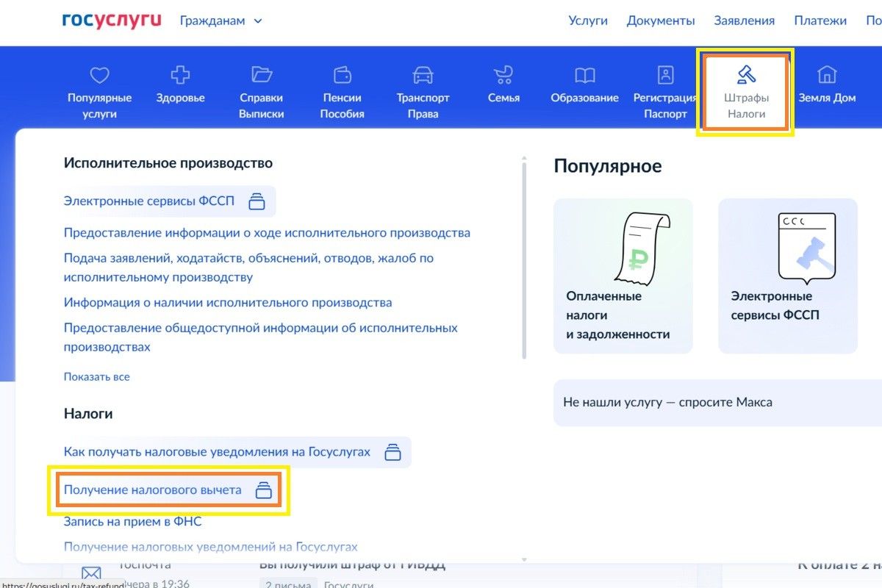Viewport: 882px width, 588px height.
Task: Open Как получать налоговые уведомления на Госуслугах
Action: click(217, 452)
